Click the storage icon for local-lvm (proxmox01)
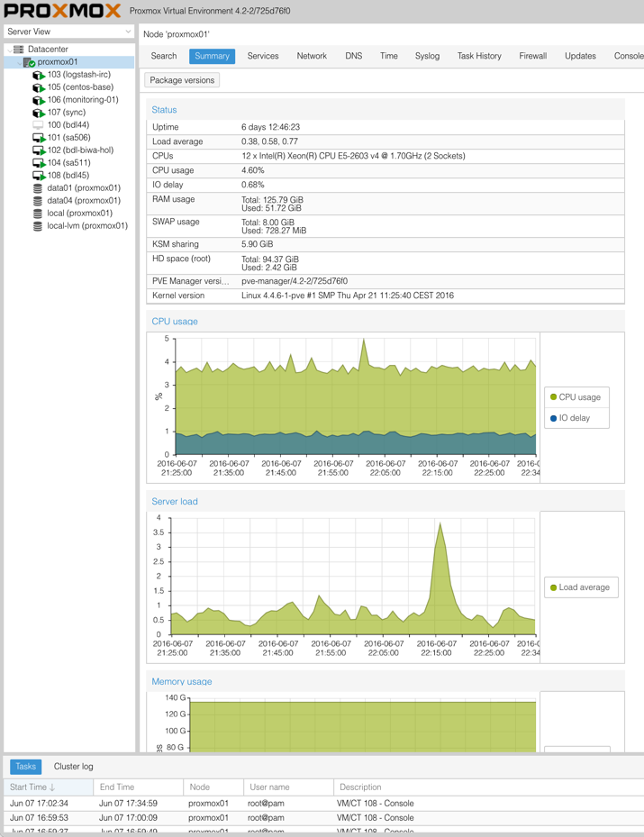The image size is (644, 837). 38,226
